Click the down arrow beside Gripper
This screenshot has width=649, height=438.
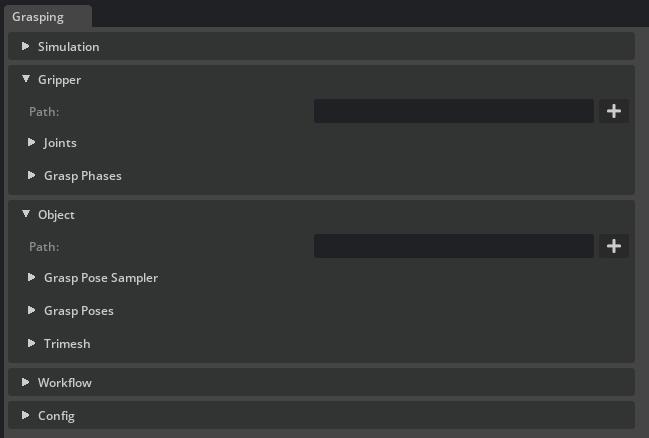[x=26, y=79]
